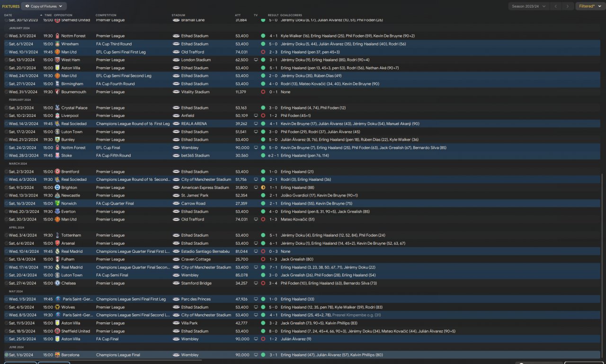Open the FA Cup Quarter Final competition link

115,204
